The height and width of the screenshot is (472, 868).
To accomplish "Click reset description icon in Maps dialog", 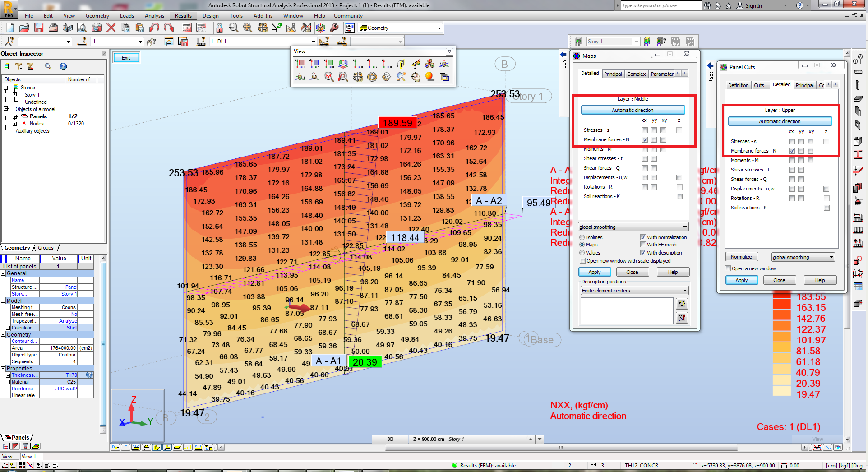I will click(682, 304).
